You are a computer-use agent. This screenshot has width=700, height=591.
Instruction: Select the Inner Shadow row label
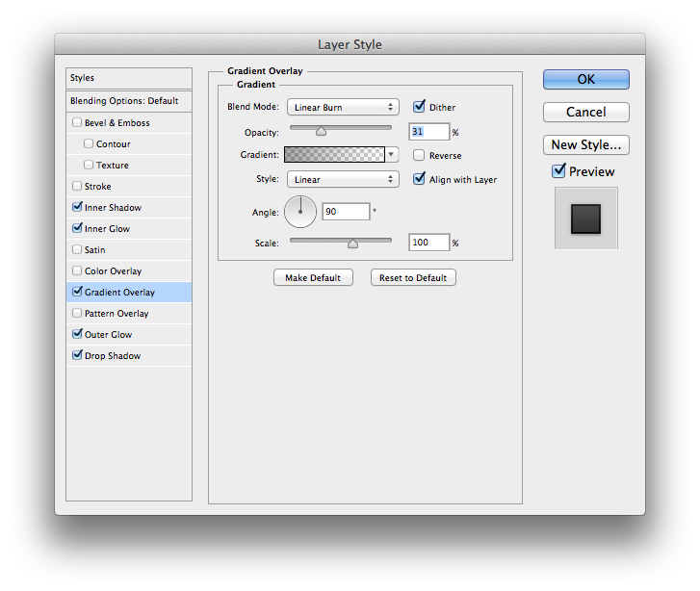[x=113, y=208]
